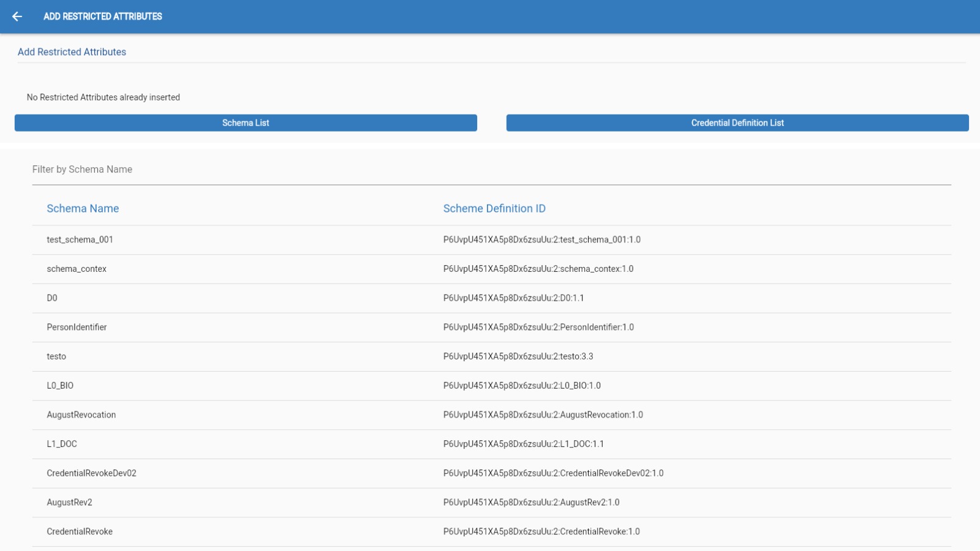The width and height of the screenshot is (980, 551).
Task: Click the PersonIdentifier:1.0 definition ID
Action: pyautogui.click(x=538, y=328)
